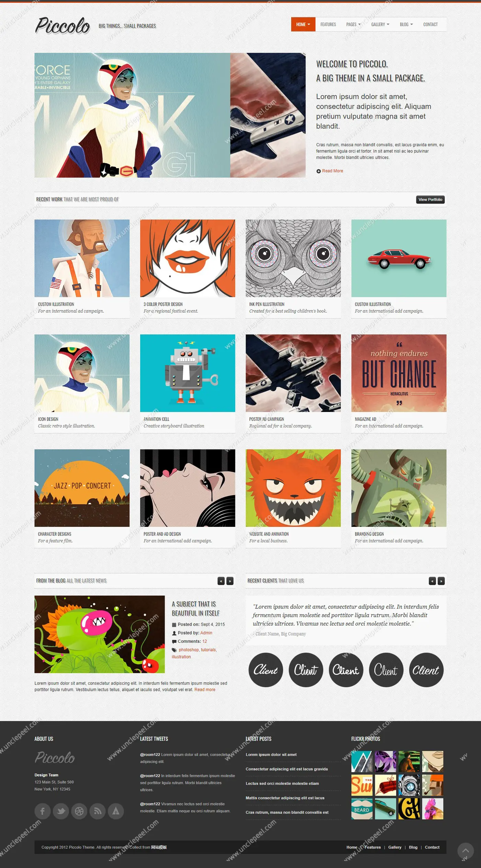481x868 pixels.
Task: Click the Admin author link
Action: tap(206, 633)
